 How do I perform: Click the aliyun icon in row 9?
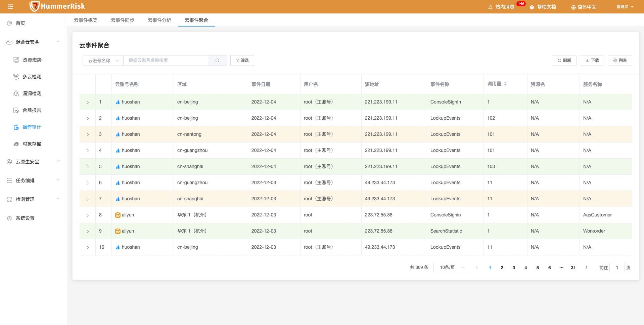point(118,231)
